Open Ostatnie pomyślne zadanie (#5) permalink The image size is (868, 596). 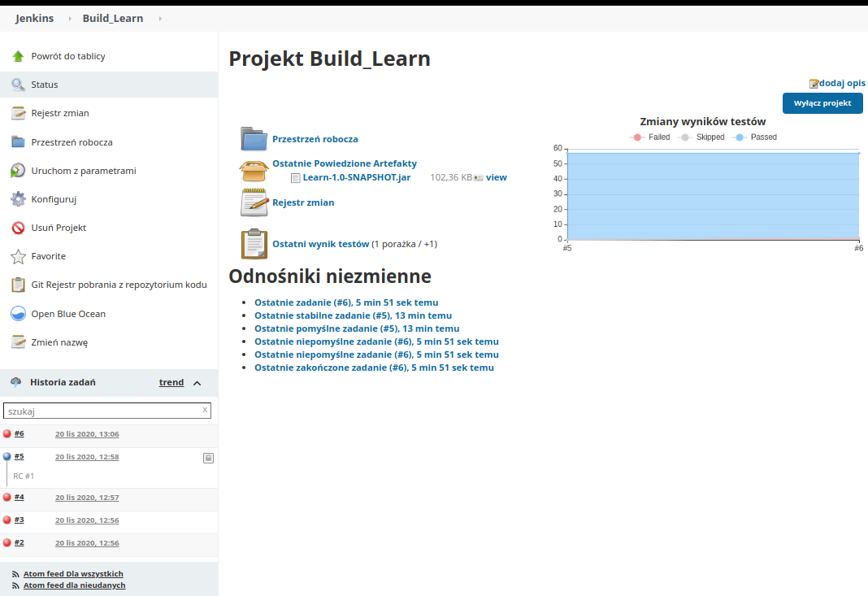(x=357, y=328)
